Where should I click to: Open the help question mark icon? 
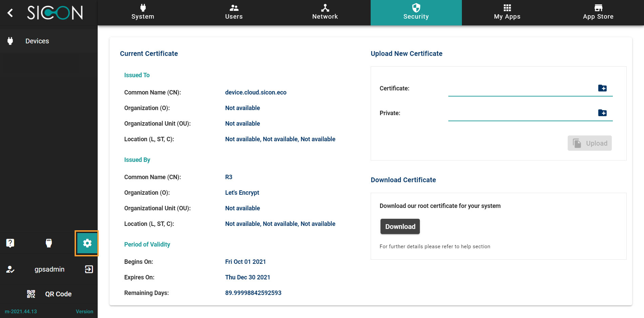[10, 243]
